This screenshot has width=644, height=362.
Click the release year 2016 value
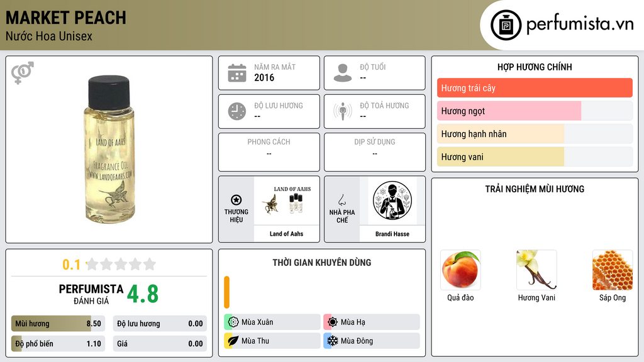[264, 77]
